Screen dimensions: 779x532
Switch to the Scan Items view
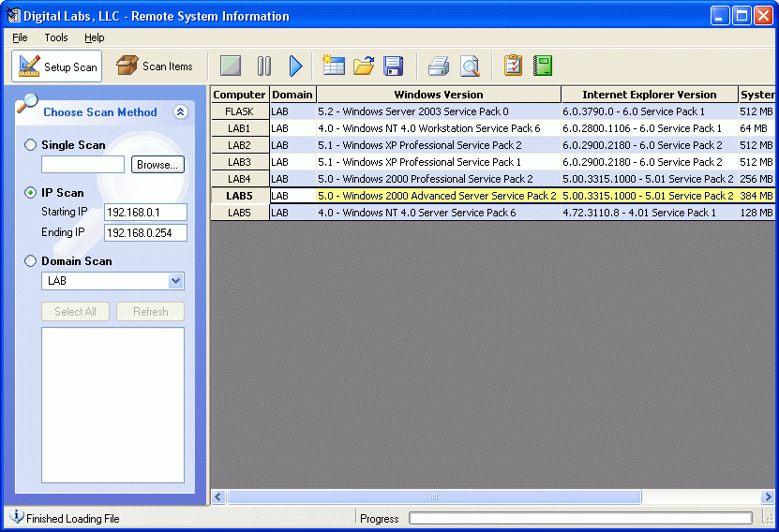[155, 66]
